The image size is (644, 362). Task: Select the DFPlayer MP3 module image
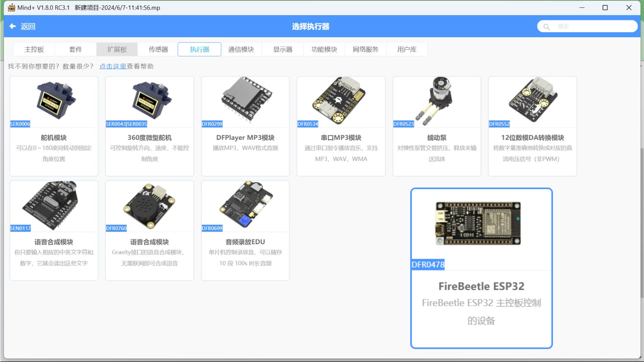pos(246,100)
